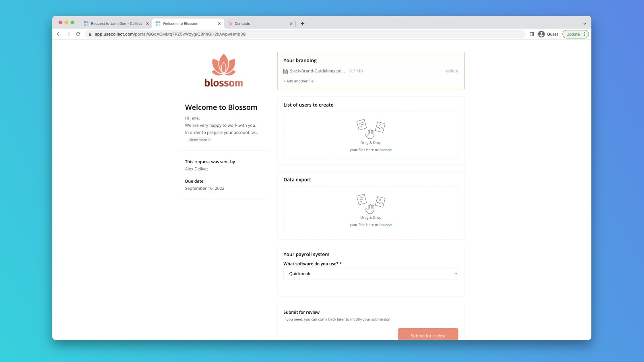Click the PDF file icon beside Slack-Brand-Guidelines
The image size is (644, 362).
pos(286,71)
